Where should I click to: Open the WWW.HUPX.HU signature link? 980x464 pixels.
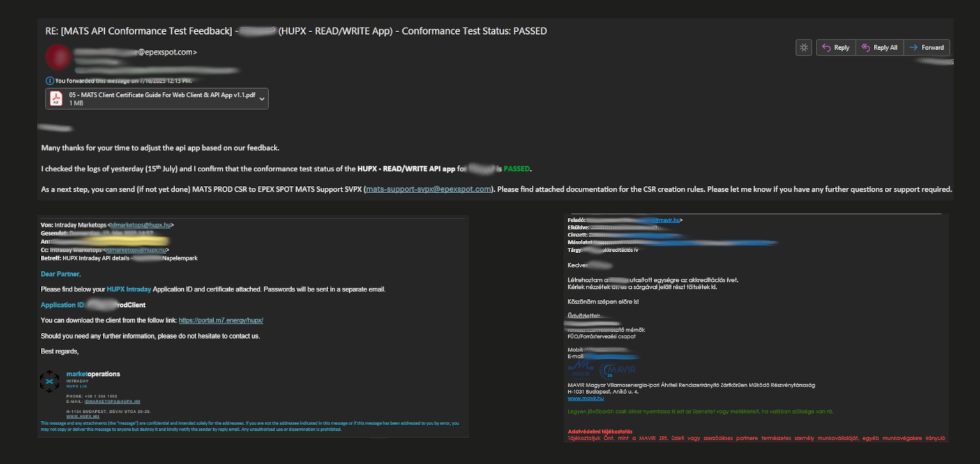83,416
